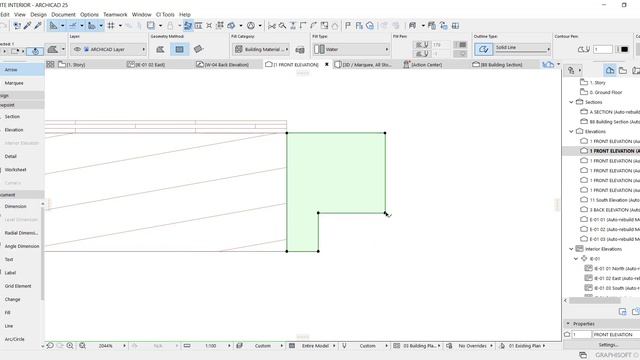Open the Options menu
This screenshot has width=640, height=360.
pyautogui.click(x=89, y=14)
